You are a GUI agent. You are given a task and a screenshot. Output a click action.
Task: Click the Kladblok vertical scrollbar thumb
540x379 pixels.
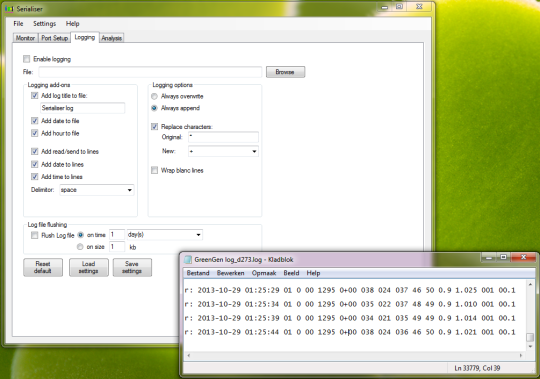click(x=530, y=337)
